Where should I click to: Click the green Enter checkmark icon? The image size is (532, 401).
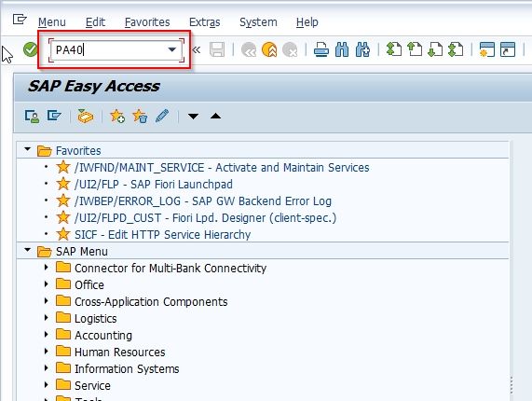[30, 49]
